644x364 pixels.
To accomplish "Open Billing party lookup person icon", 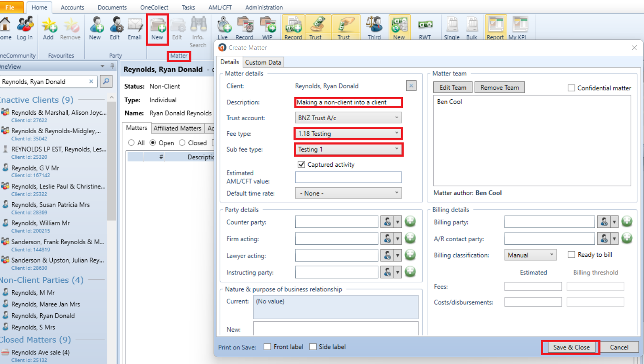I will pyautogui.click(x=603, y=222).
